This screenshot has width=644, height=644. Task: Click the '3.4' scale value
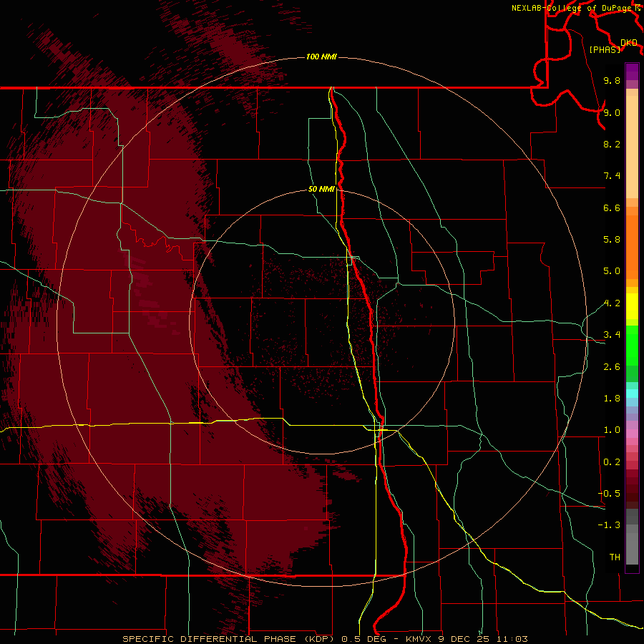[612, 335]
